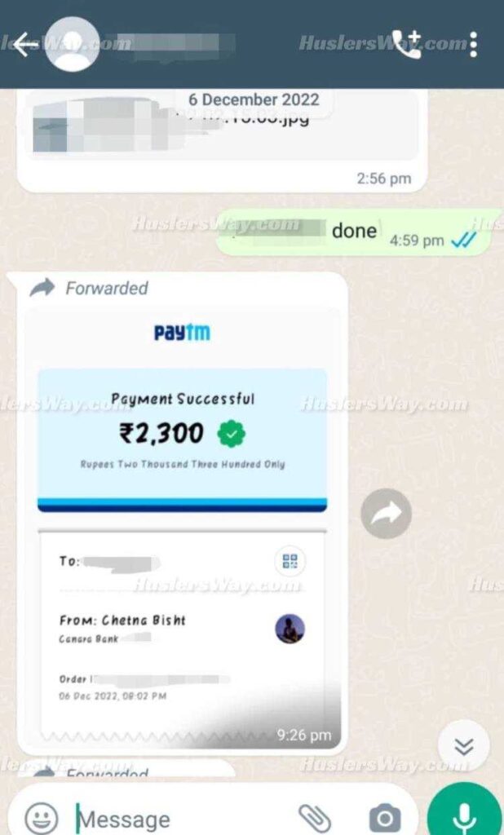Tap the forward shortcut beside Paytm receipt
The image size is (504, 835).
[386, 514]
